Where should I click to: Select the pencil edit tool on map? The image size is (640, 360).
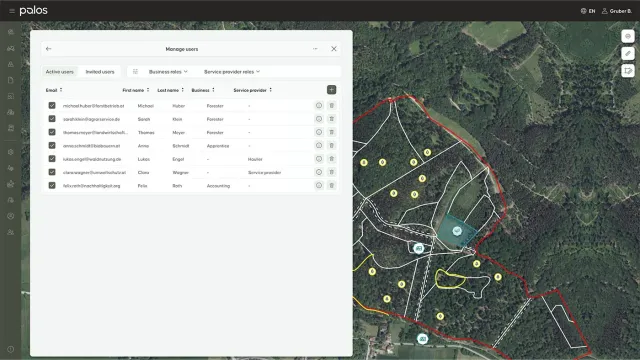tap(628, 53)
